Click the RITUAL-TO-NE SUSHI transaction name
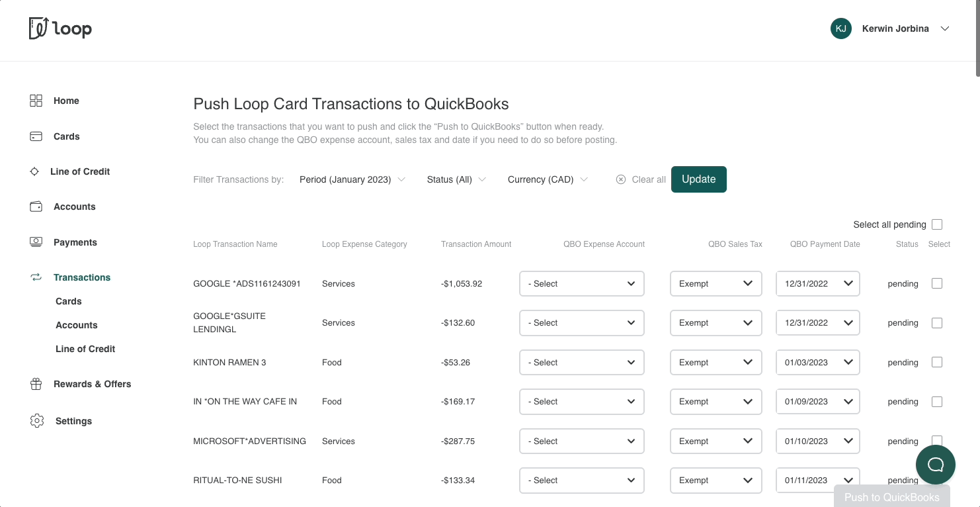This screenshot has height=507, width=980. [x=237, y=481]
